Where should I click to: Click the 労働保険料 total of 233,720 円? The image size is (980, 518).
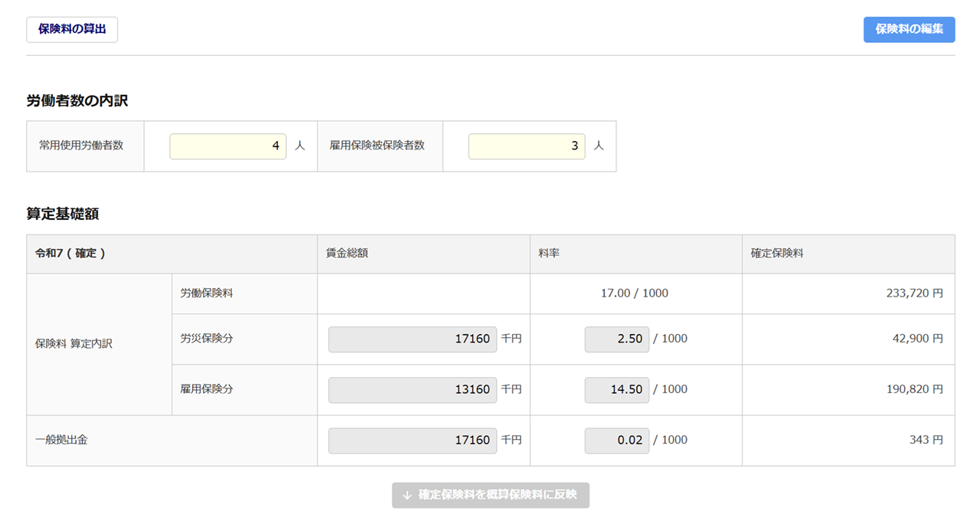pyautogui.click(x=914, y=293)
